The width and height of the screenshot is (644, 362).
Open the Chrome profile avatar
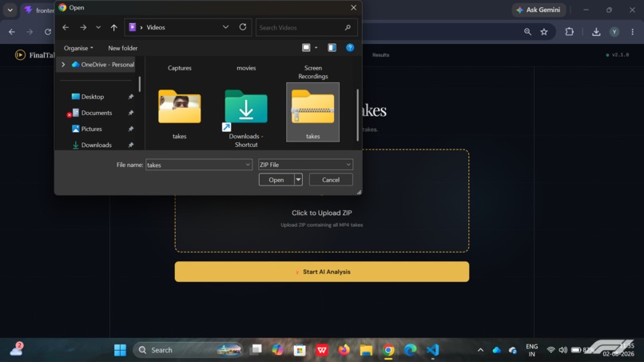click(614, 32)
